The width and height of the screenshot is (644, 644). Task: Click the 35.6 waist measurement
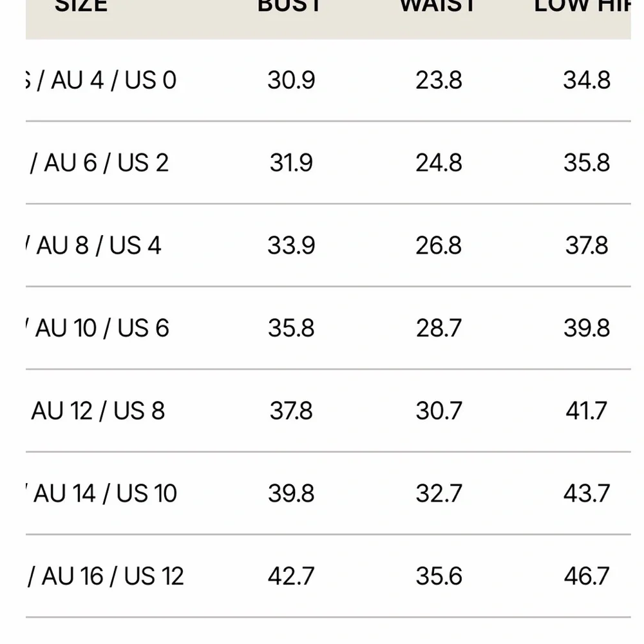click(x=439, y=576)
